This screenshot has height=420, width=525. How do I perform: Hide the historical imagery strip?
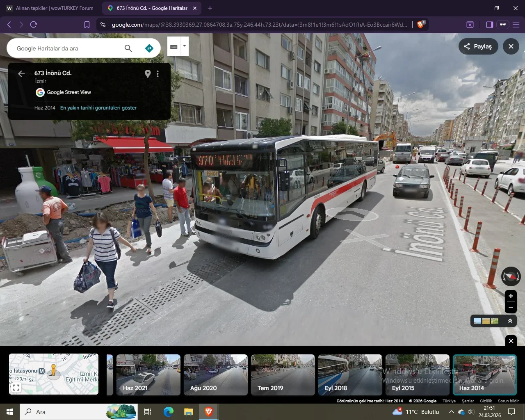[511, 341]
